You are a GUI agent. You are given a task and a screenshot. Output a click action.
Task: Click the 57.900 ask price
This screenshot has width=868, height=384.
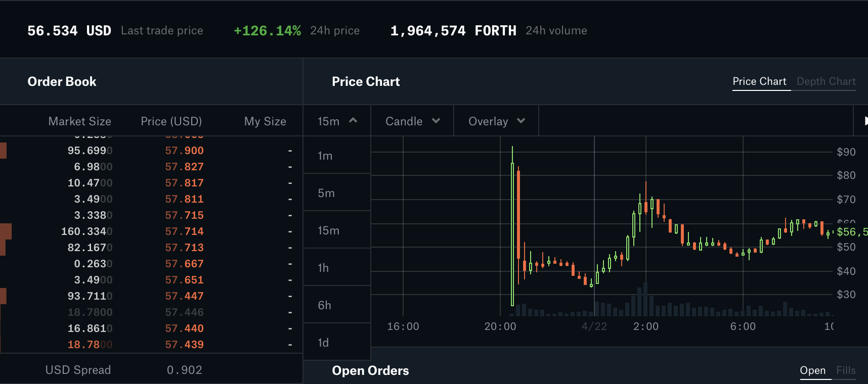(x=184, y=151)
